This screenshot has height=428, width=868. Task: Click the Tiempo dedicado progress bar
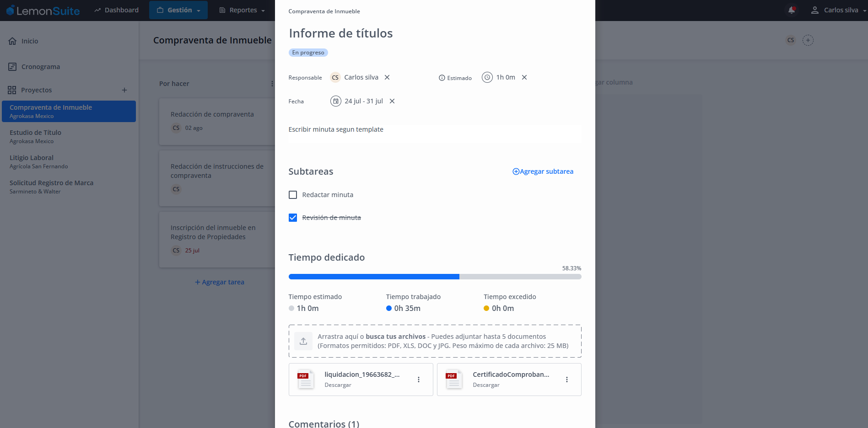(435, 277)
